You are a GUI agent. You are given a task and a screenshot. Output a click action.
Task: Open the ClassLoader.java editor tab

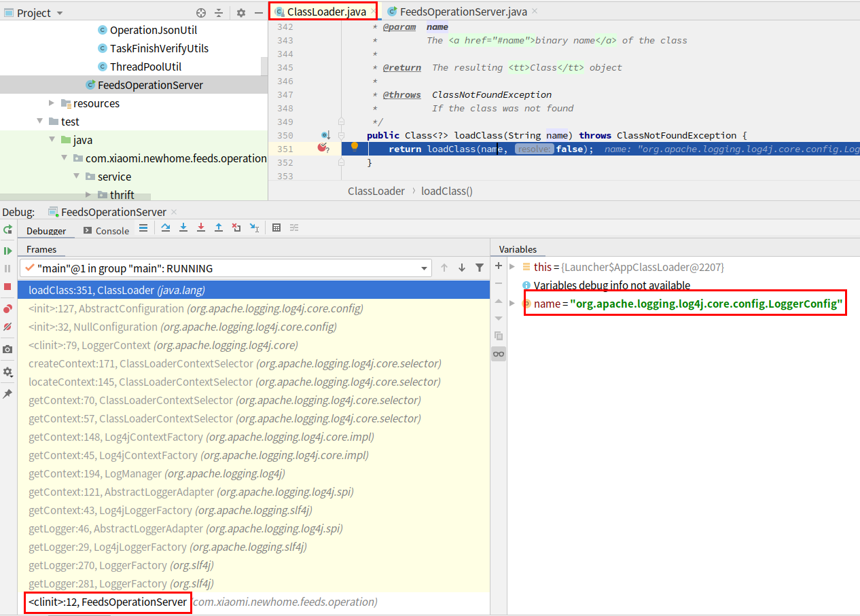(326, 12)
